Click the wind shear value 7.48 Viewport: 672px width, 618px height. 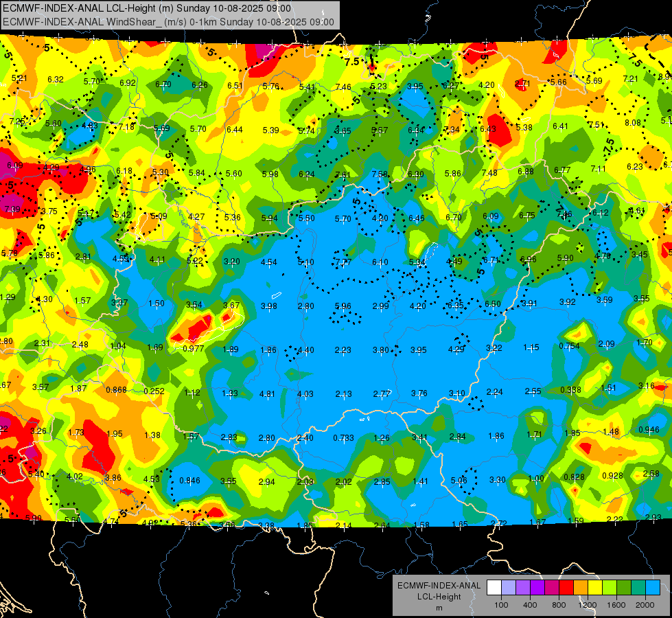[x=489, y=172]
